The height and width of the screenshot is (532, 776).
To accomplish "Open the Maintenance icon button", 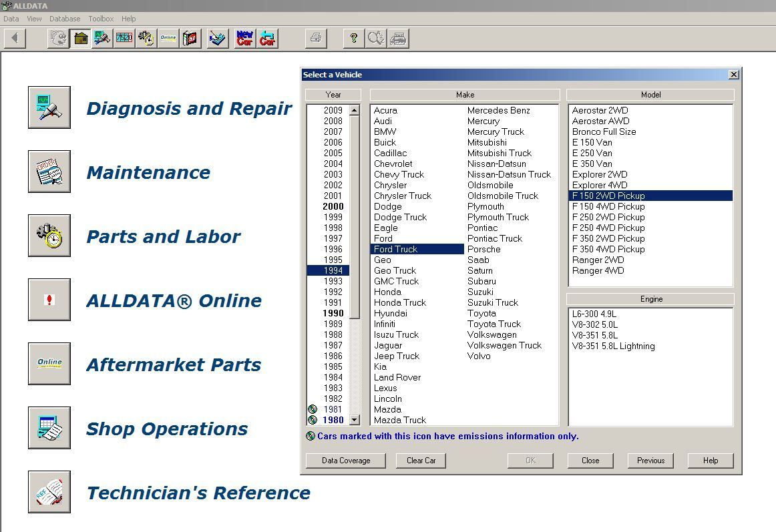I will (49, 172).
